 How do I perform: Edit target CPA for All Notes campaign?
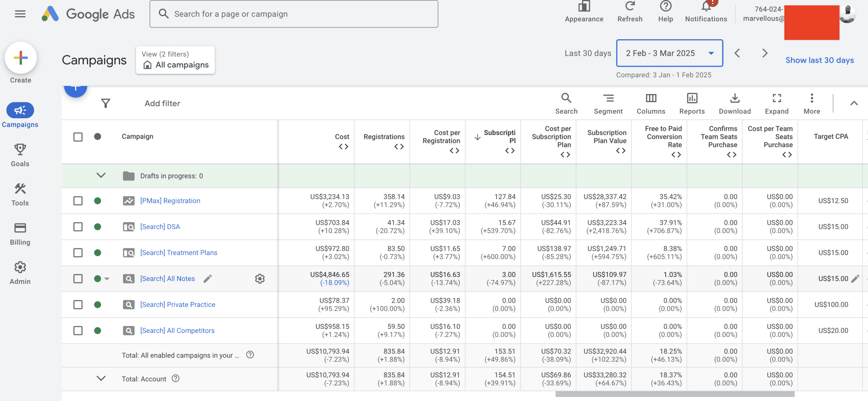(855, 278)
